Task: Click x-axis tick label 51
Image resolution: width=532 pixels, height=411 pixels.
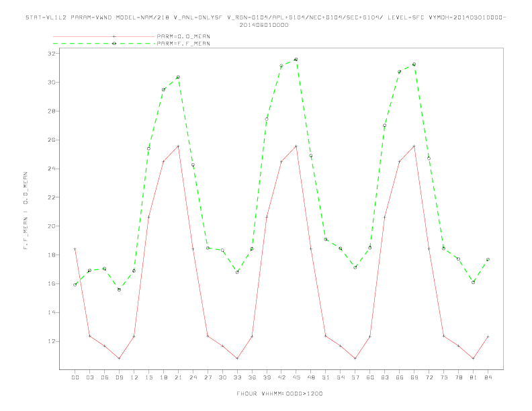Action: click(326, 377)
